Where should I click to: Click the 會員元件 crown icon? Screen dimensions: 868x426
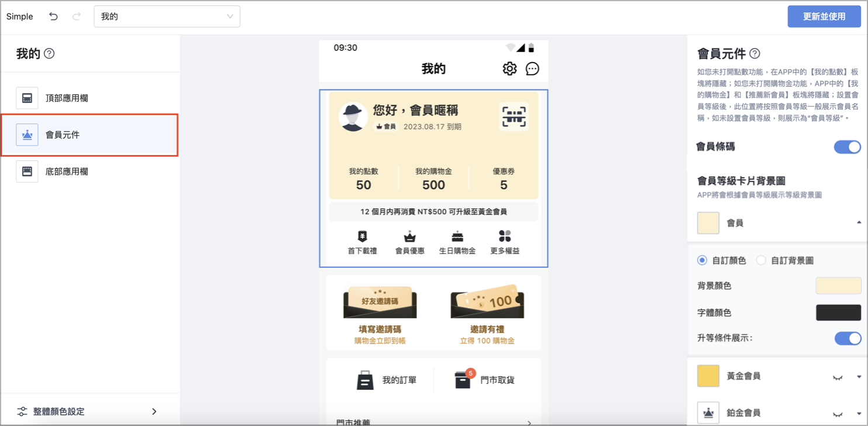(x=27, y=135)
